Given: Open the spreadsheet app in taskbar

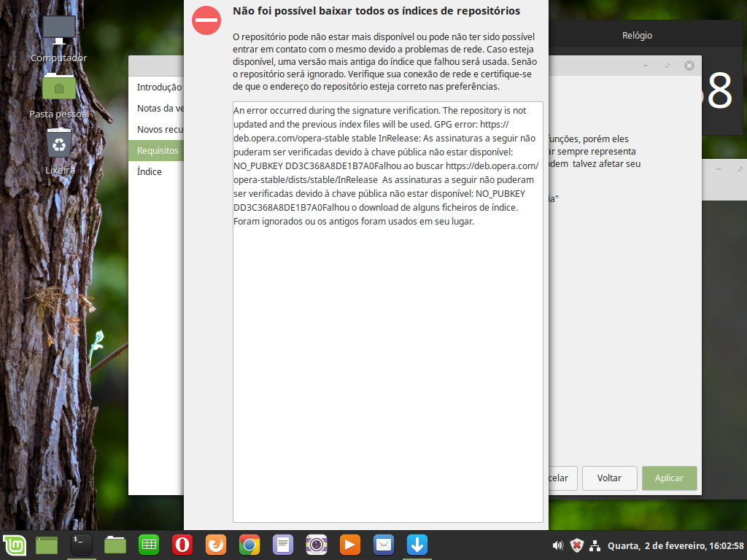Looking at the screenshot, I should 149,545.
